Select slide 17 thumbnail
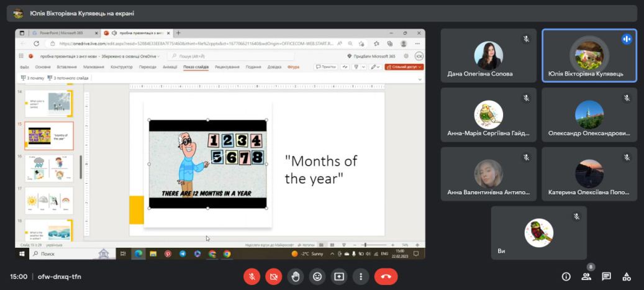644x290 pixels. click(x=49, y=201)
